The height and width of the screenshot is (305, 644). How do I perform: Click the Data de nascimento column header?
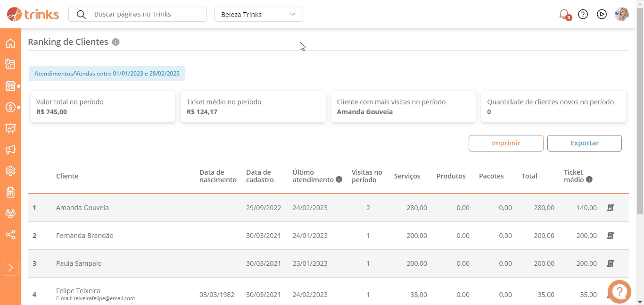pyautogui.click(x=218, y=176)
